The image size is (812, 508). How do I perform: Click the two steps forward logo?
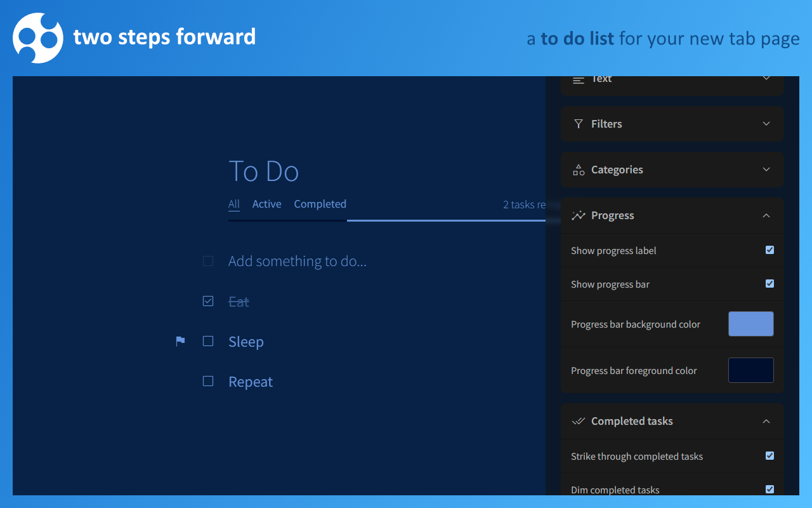point(38,38)
